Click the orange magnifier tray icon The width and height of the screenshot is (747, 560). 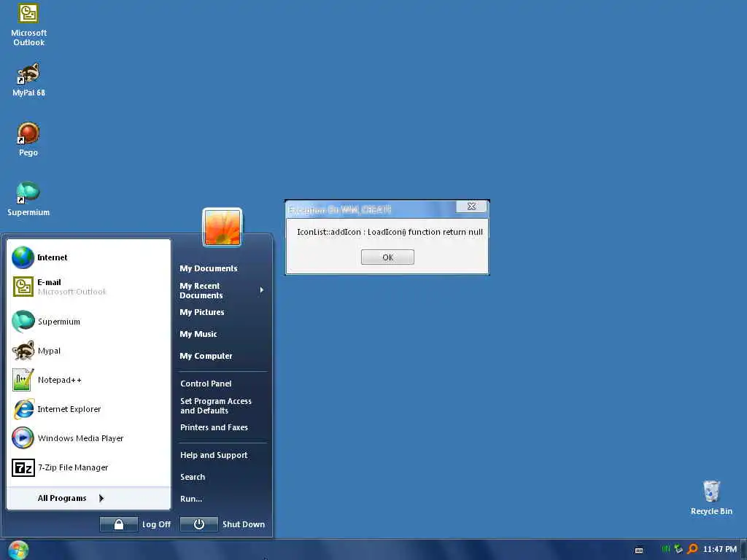click(x=693, y=549)
